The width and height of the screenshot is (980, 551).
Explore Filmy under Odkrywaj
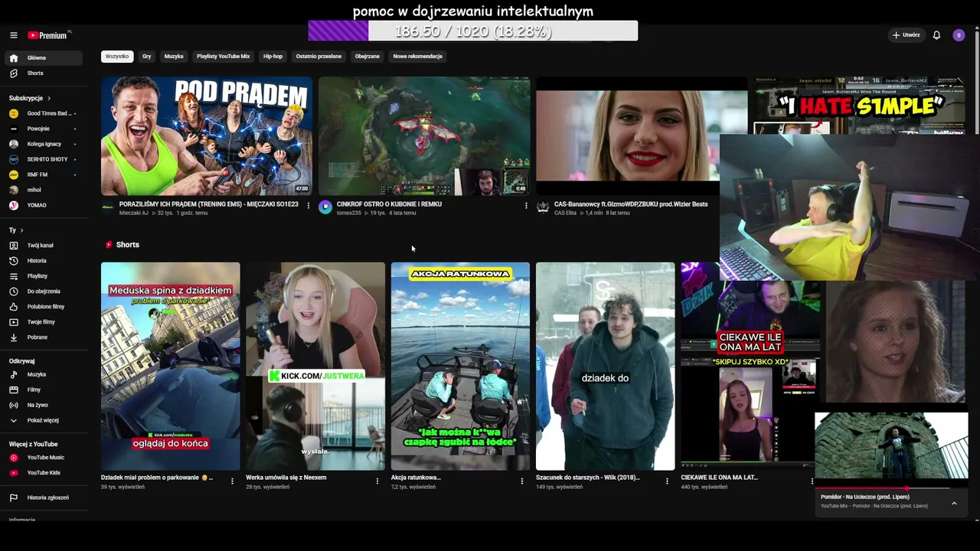click(x=44, y=390)
